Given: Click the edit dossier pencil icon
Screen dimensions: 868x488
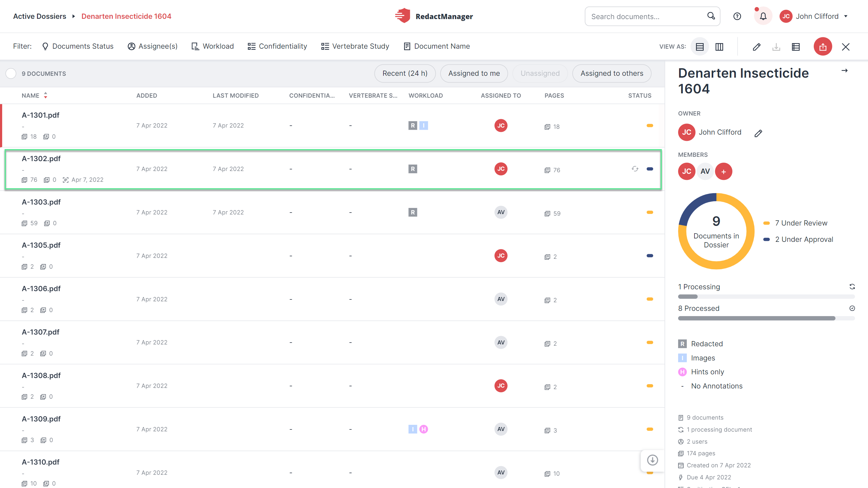Looking at the screenshot, I should (756, 47).
